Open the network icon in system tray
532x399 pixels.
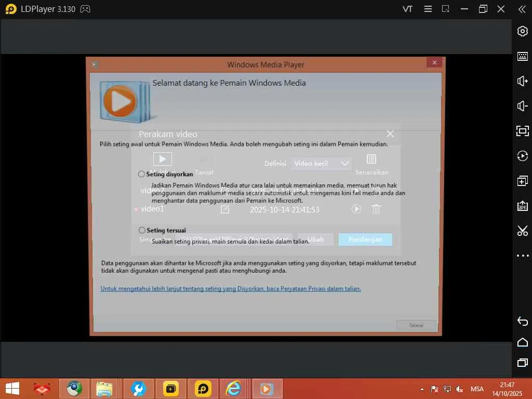tap(447, 389)
